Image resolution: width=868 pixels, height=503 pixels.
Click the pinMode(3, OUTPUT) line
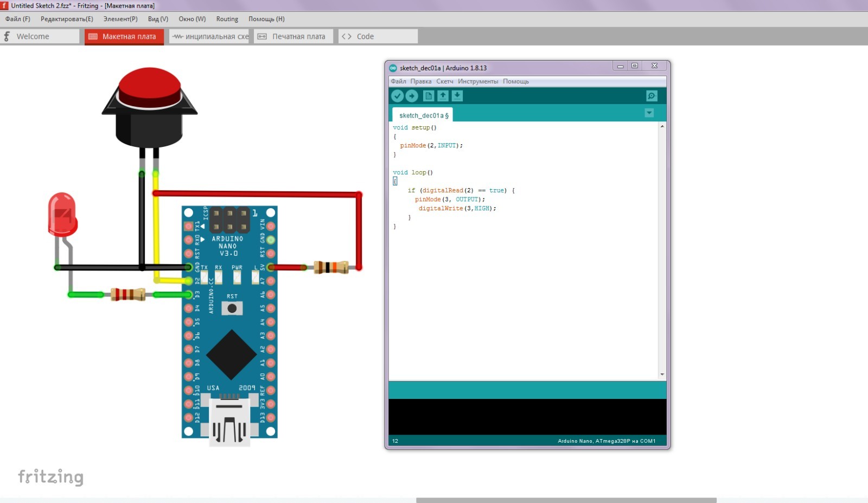pyautogui.click(x=450, y=199)
